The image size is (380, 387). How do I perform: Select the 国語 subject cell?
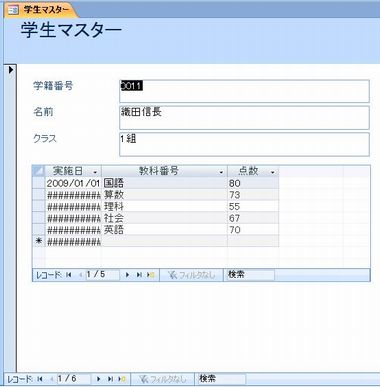pyautogui.click(x=165, y=183)
